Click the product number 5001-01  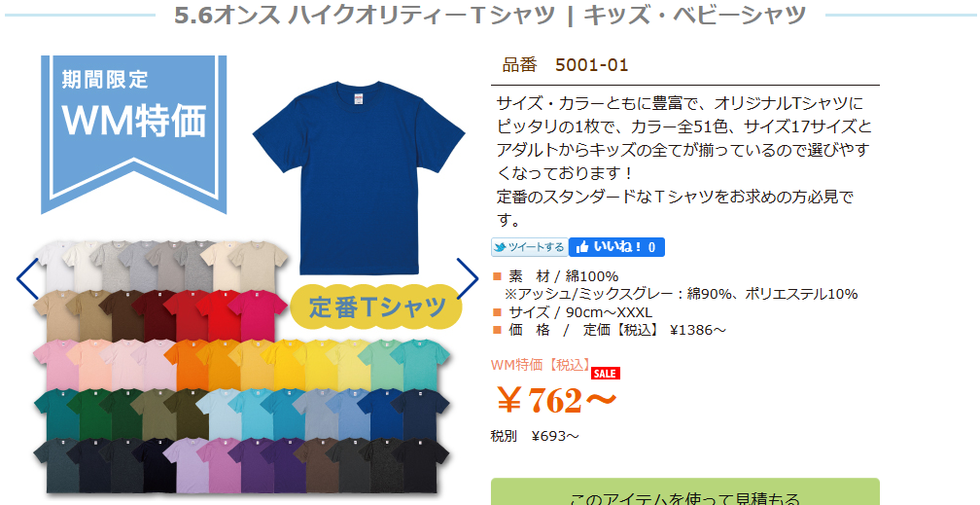click(591, 65)
